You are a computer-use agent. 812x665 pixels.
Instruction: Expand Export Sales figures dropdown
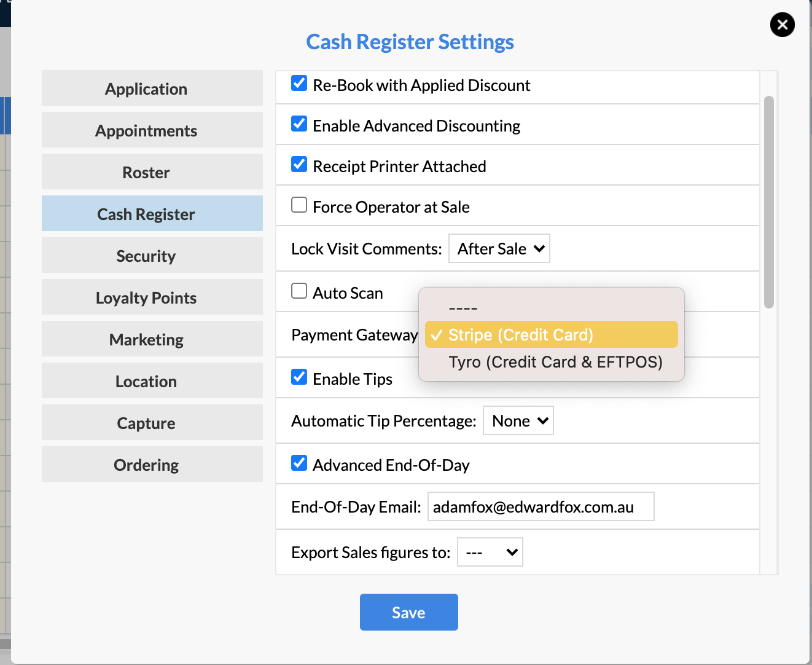(490, 552)
